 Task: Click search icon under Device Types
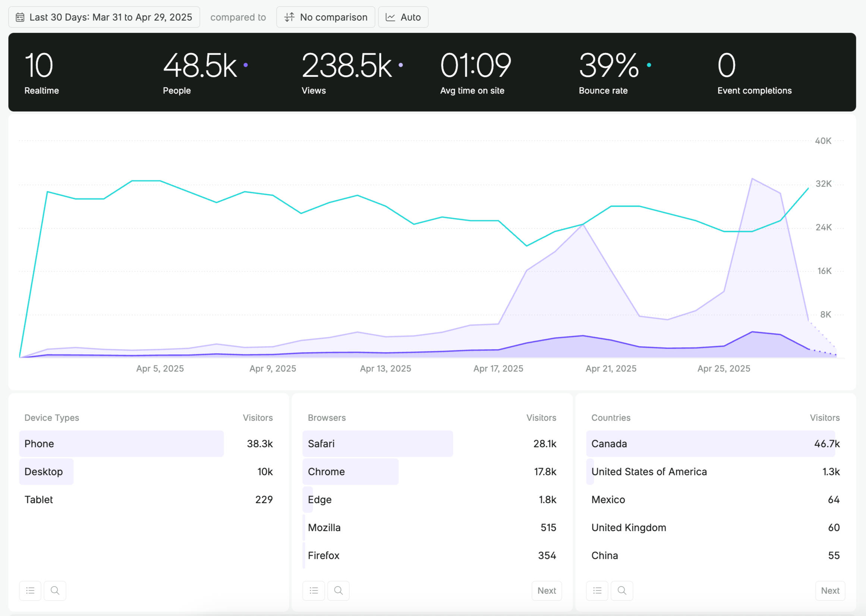tap(55, 590)
